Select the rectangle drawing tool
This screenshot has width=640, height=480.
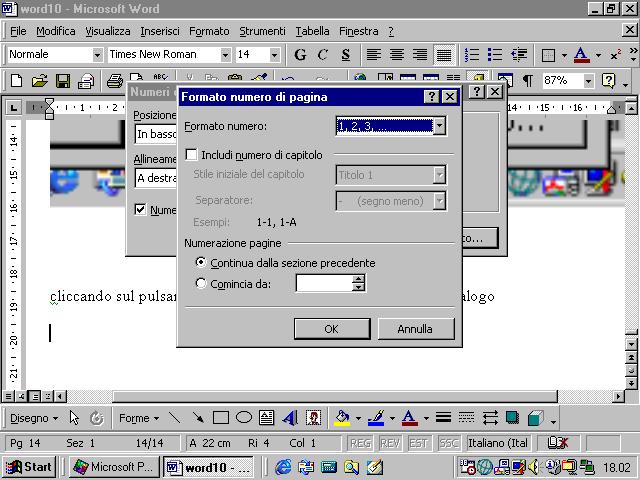(x=221, y=418)
